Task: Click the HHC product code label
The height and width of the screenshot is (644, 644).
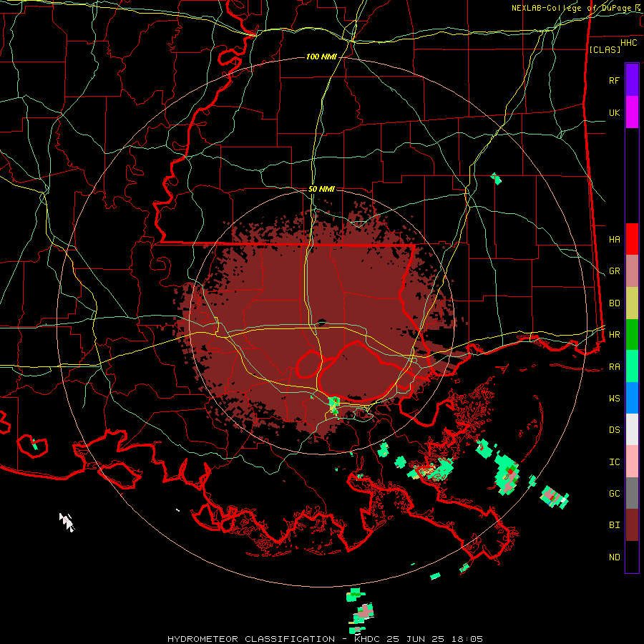Action: click(628, 43)
